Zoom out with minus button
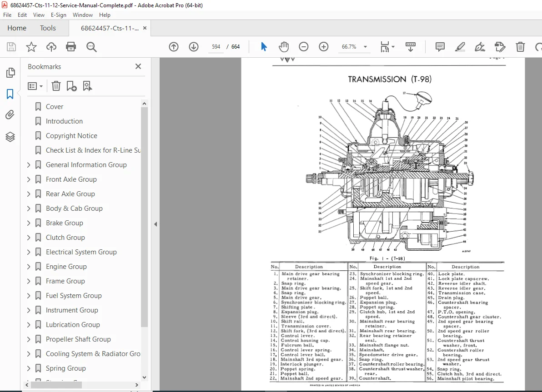The image size is (542, 392). click(303, 47)
